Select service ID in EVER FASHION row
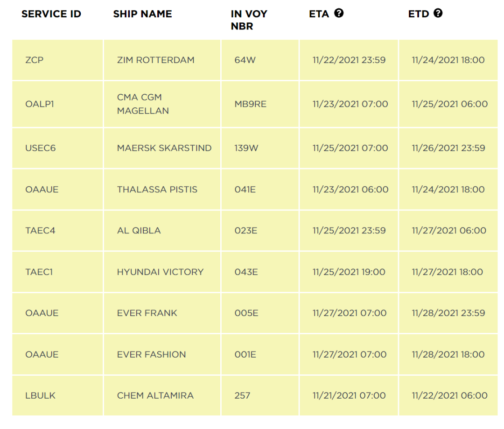Screen dimensions: 504x429 pyautogui.click(x=42, y=355)
